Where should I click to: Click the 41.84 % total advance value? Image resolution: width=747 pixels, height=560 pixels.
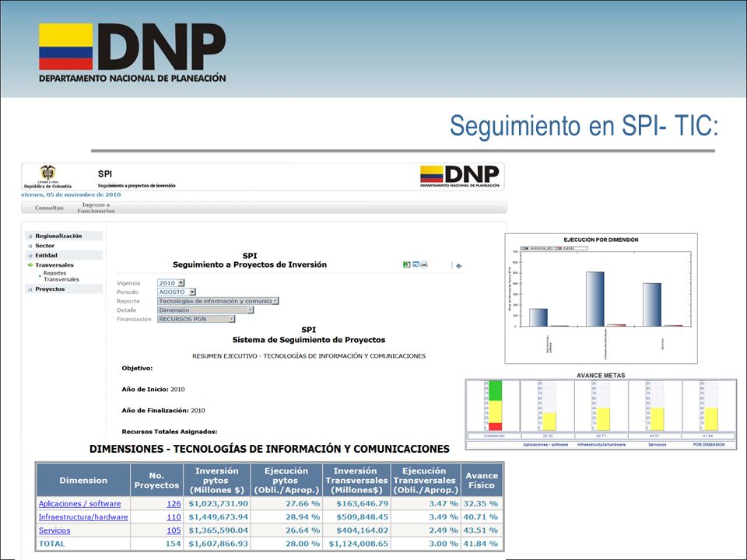pos(480,544)
